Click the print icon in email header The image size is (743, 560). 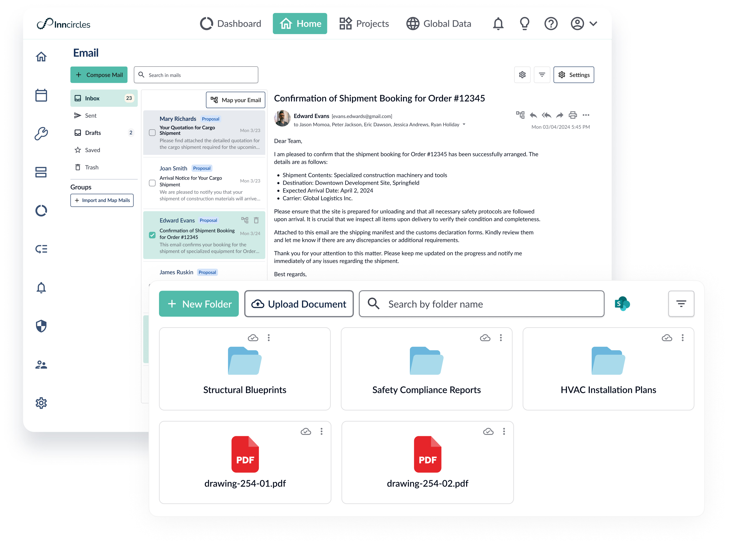click(573, 115)
